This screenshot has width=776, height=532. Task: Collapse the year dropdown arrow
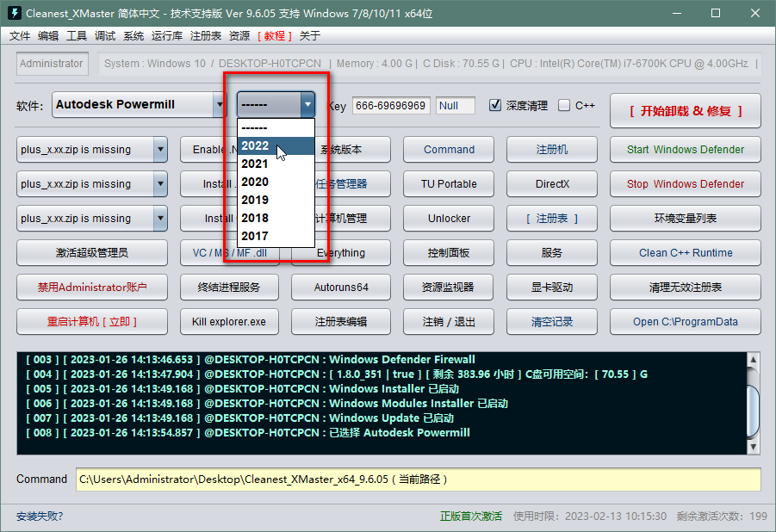pyautogui.click(x=307, y=104)
